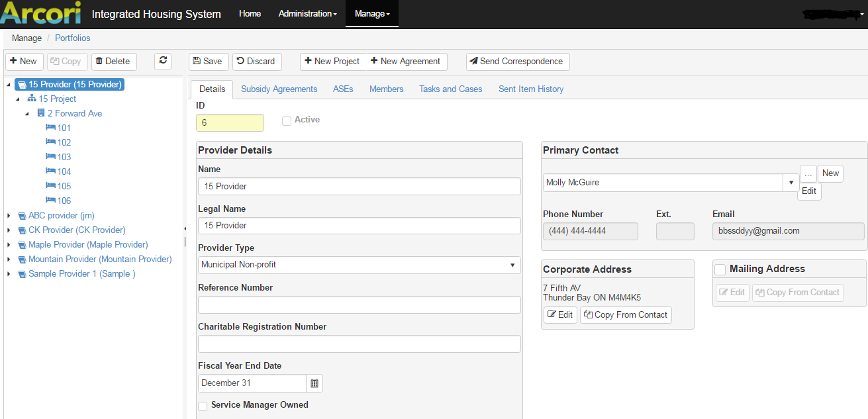Click Corporate Address Copy From Contact button
The width and height of the screenshot is (868, 419).
[x=626, y=315]
